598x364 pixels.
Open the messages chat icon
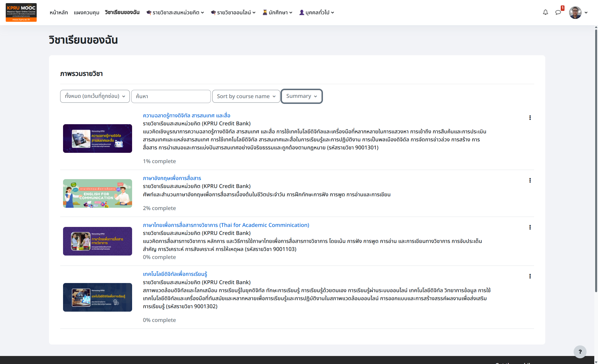558,12
